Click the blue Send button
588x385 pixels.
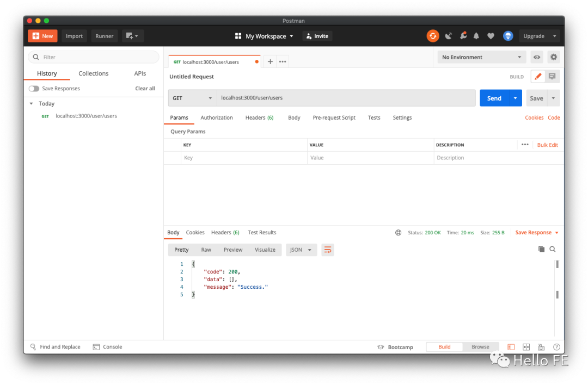click(x=494, y=98)
